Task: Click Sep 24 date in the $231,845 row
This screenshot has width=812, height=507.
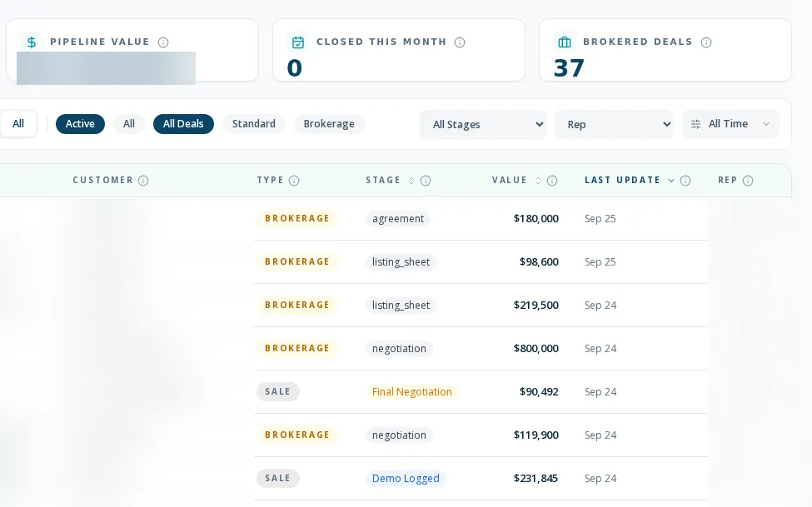Action: pyautogui.click(x=600, y=479)
